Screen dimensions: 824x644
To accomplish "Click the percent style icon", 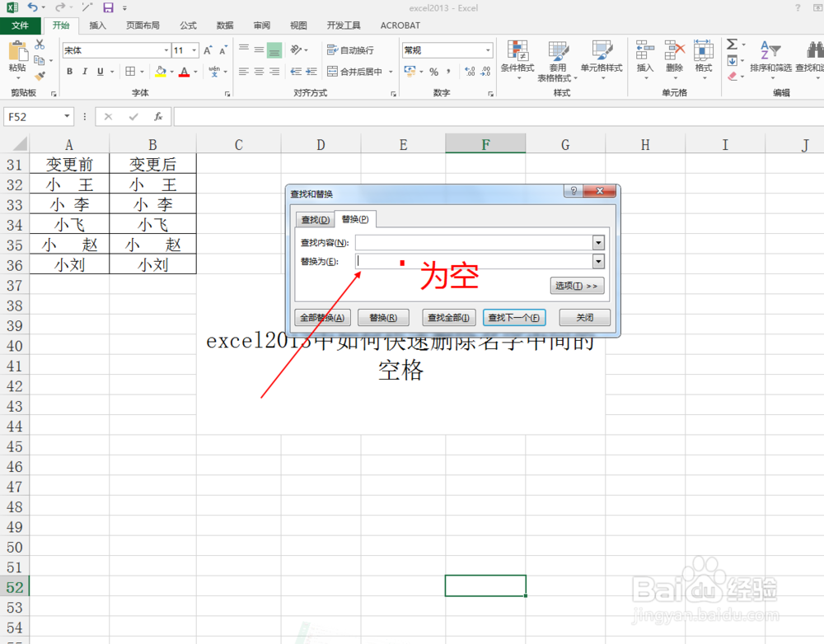I will (x=433, y=72).
